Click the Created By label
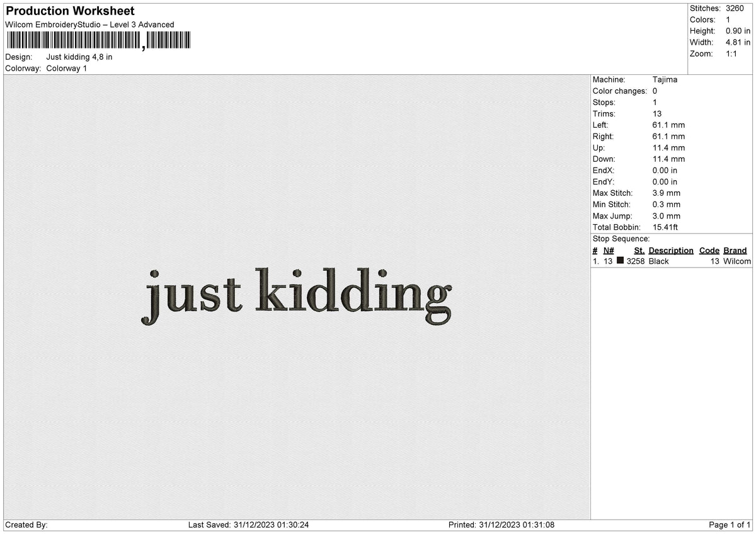 coord(26,525)
